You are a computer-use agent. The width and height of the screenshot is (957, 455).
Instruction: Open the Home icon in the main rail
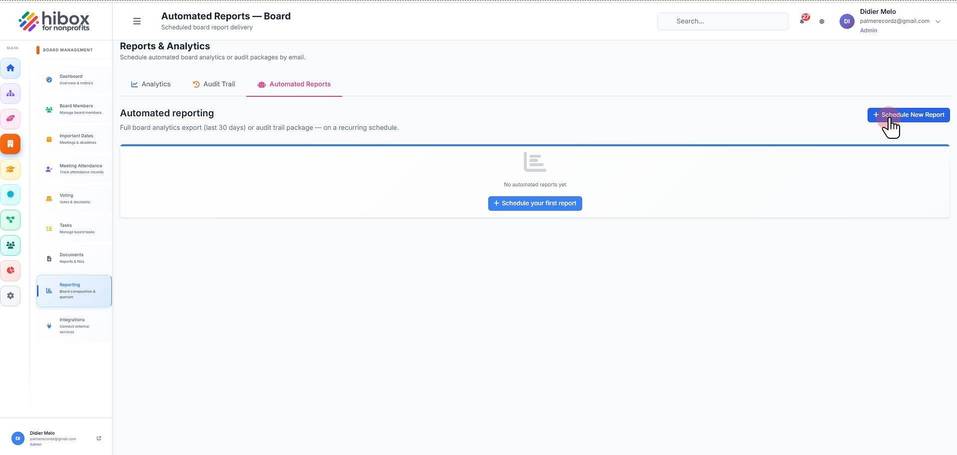coord(10,68)
